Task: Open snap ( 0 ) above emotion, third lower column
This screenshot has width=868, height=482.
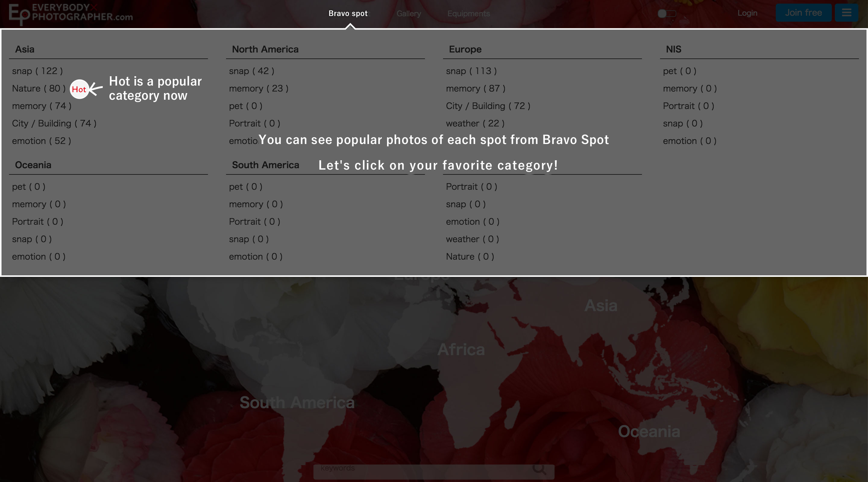Action: (466, 205)
